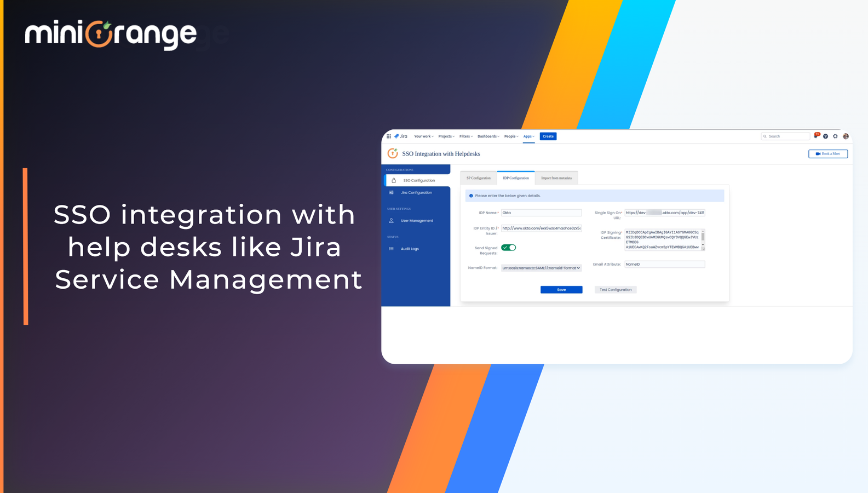Click the IDP Entity ID / Issuer field
The width and height of the screenshot is (868, 493).
point(541,228)
